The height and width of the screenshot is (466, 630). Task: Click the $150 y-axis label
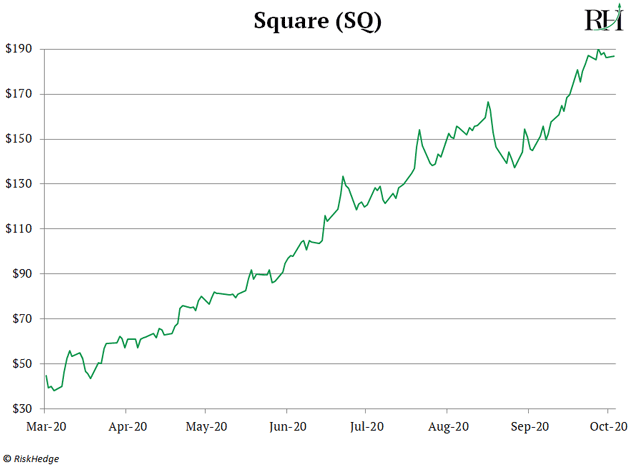coord(18,139)
